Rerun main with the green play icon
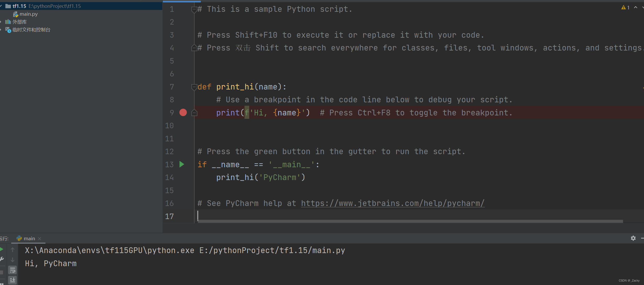644x285 pixels. tap(1, 249)
